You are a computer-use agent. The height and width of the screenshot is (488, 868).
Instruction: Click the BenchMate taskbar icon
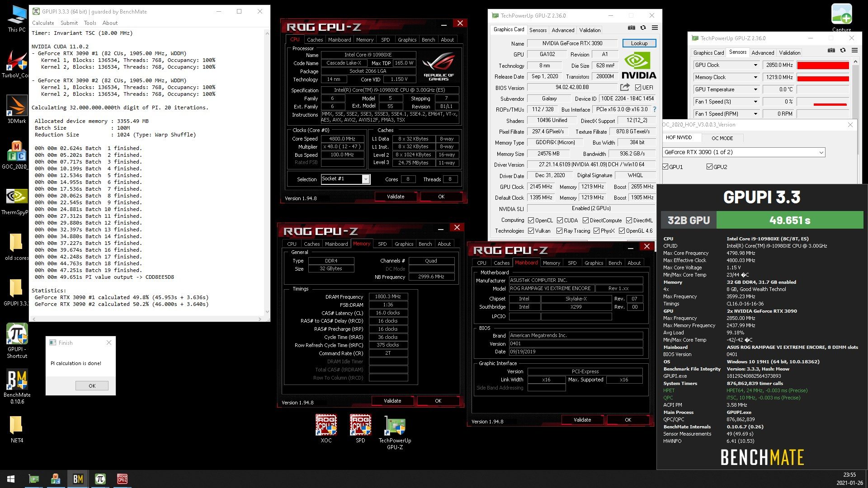pyautogui.click(x=78, y=479)
